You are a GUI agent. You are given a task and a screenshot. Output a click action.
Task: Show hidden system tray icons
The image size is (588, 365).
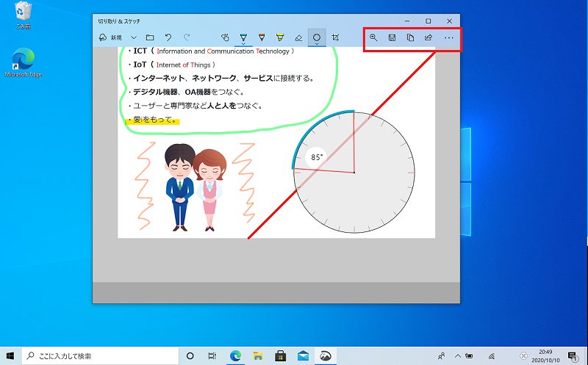pyautogui.click(x=458, y=355)
